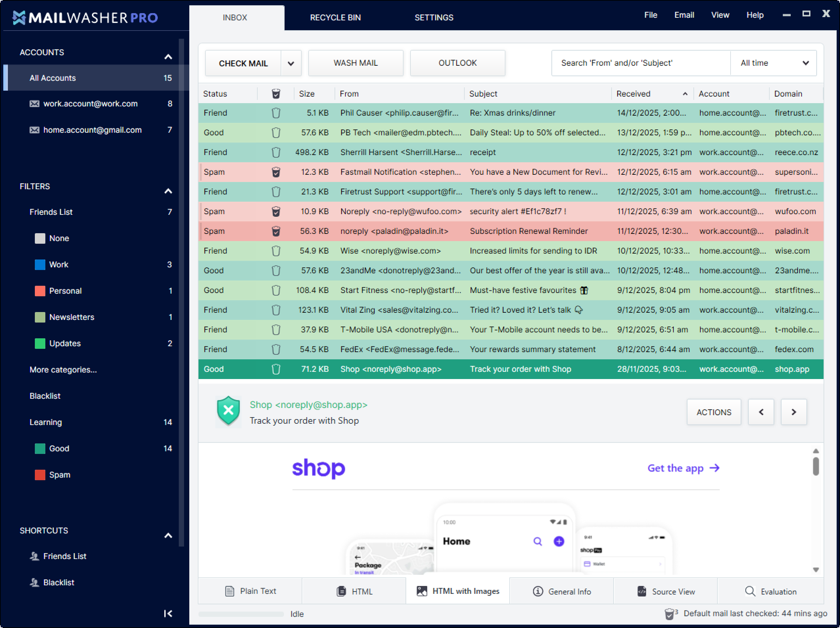Click the envelope icon for work.account@work.com

coord(34,103)
